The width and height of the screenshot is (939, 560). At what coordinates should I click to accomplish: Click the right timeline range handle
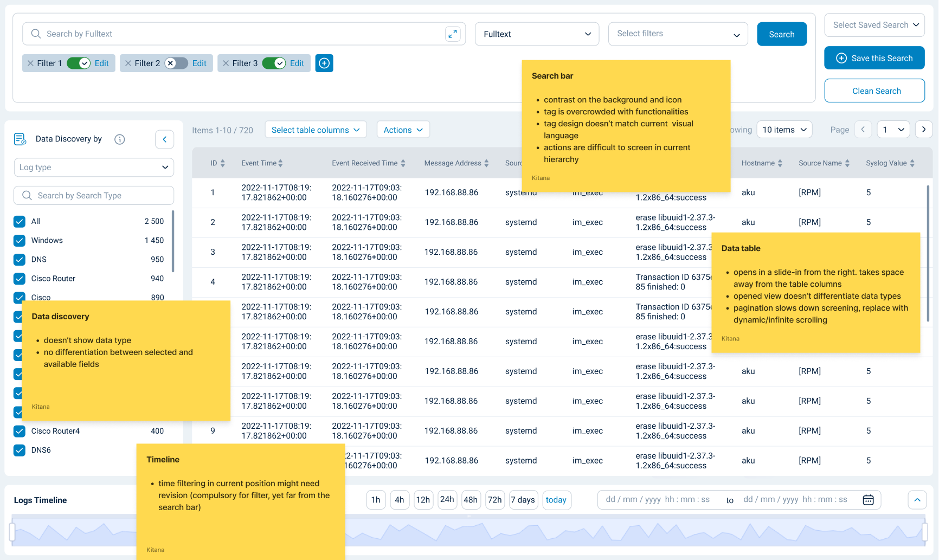pyautogui.click(x=924, y=532)
